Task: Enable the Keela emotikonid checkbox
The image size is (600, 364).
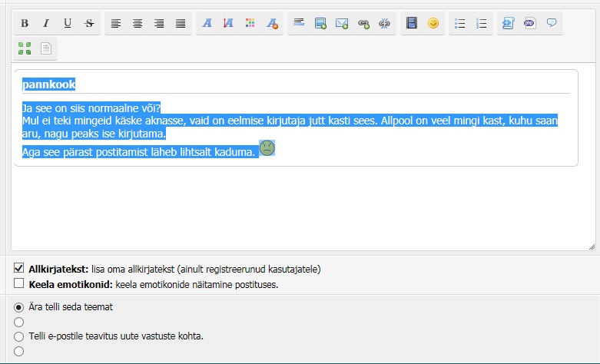Action: [19, 283]
